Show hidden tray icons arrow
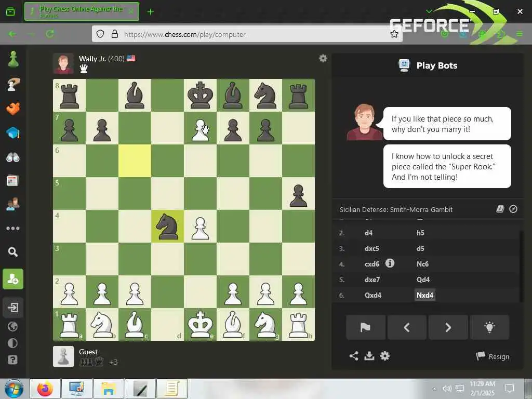This screenshot has width=532, height=399. (434, 389)
